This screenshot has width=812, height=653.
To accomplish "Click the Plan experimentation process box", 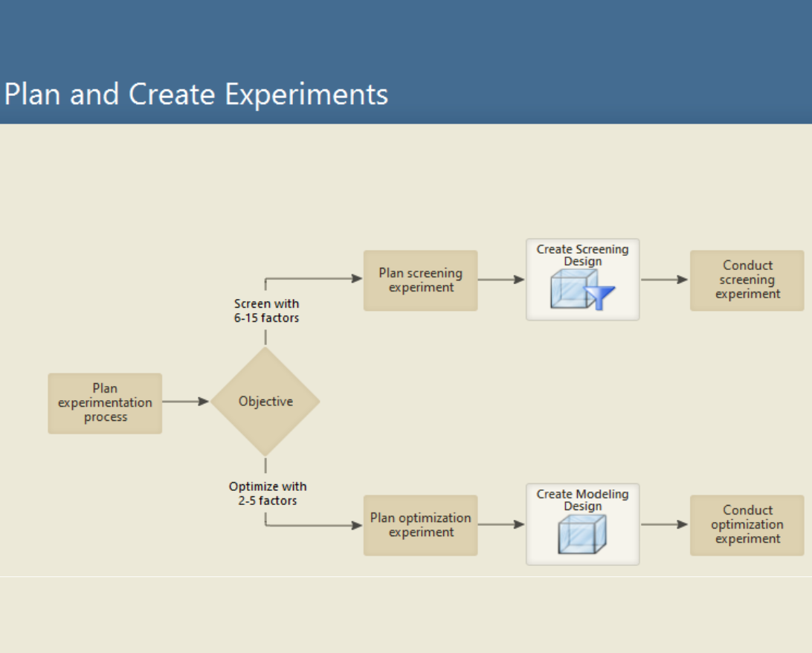I will 105,402.
